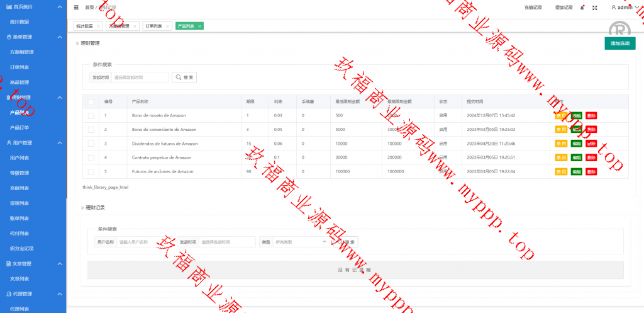Screen dimensions: 644x313
Task: Click the 文章管理 document icon in sidebar
Action: point(8,263)
